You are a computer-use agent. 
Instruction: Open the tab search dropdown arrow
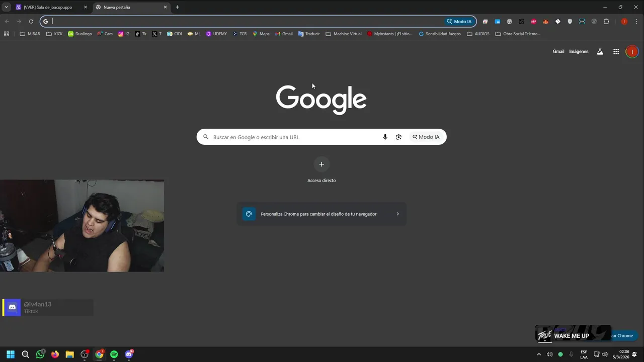pos(6,7)
